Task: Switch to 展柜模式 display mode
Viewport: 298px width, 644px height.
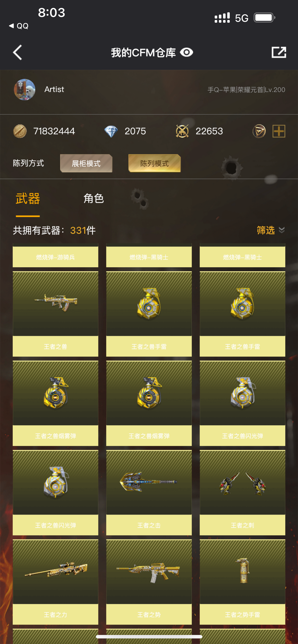Action: [x=86, y=163]
